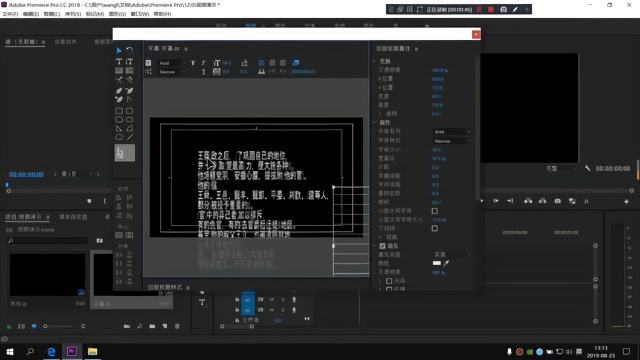The height and width of the screenshot is (360, 640).
Task: Enable the Texture checkbox under Fill
Action: tap(389, 289)
